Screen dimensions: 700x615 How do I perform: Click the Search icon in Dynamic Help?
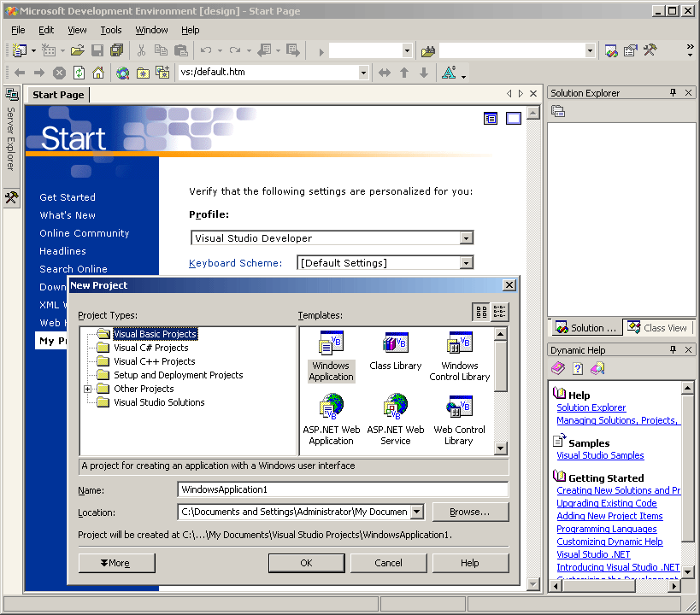pos(597,368)
